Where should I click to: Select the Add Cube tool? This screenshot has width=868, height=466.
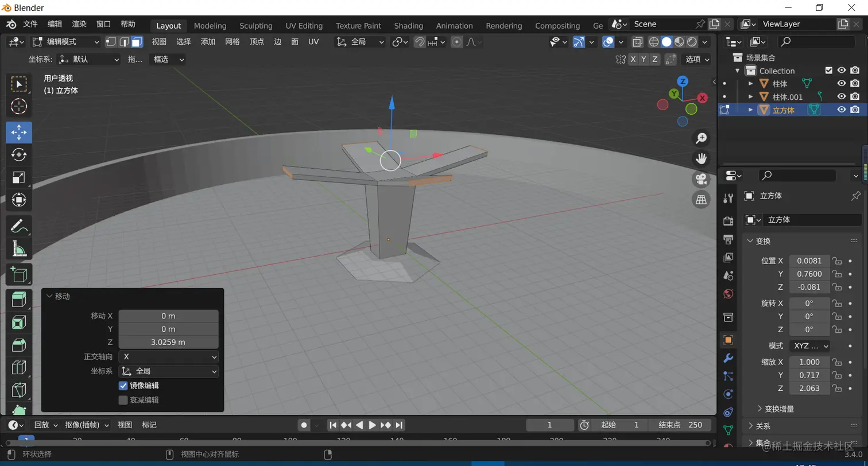click(19, 274)
